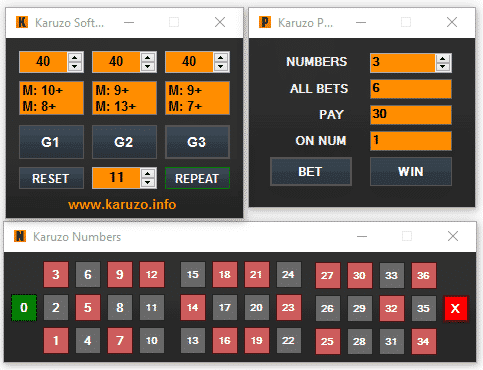Click the WIN button
The height and width of the screenshot is (370, 483).
point(411,172)
